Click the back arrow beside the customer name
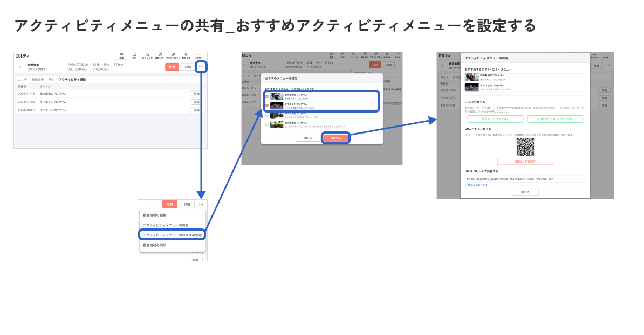 20,67
